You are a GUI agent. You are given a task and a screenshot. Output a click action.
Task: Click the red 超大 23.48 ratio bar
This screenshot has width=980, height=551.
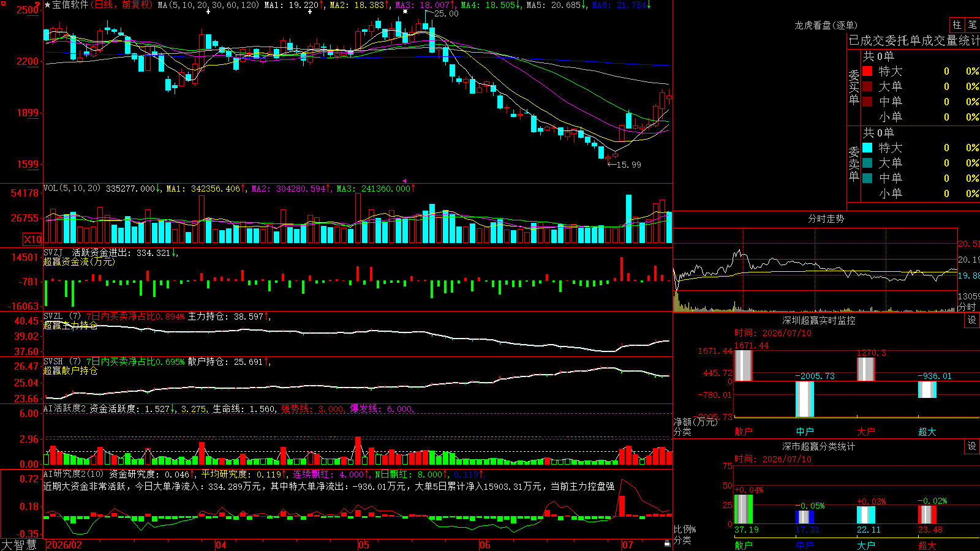coord(927,515)
